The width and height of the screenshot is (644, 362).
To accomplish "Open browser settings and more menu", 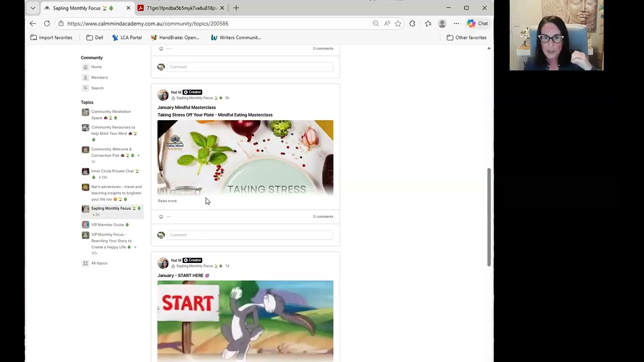I will pyautogui.click(x=456, y=24).
